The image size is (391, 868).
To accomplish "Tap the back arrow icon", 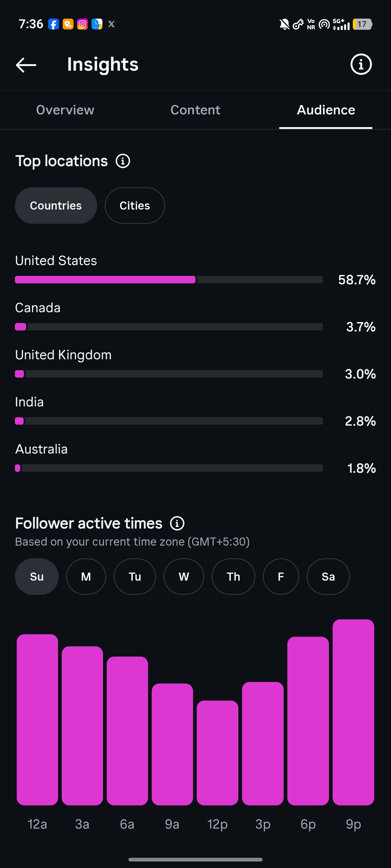I will (x=26, y=65).
